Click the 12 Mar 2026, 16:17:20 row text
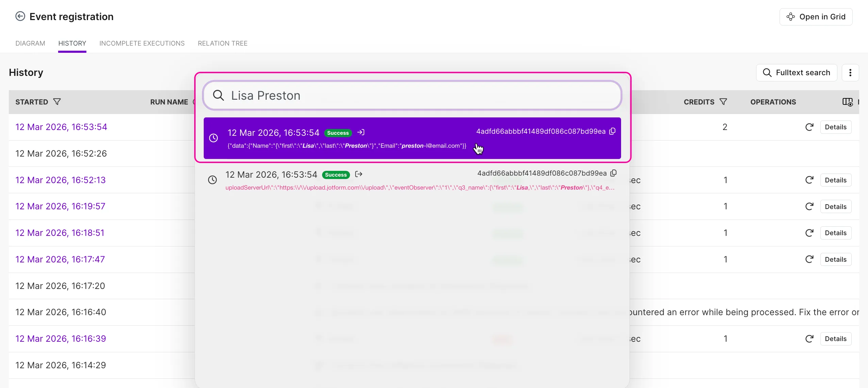Image resolution: width=868 pixels, height=388 pixels. (60, 286)
